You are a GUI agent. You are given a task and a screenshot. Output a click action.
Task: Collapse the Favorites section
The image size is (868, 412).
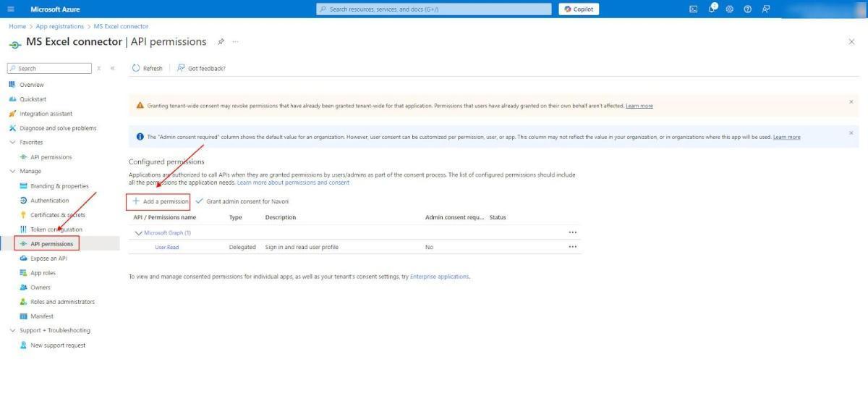[12, 143]
